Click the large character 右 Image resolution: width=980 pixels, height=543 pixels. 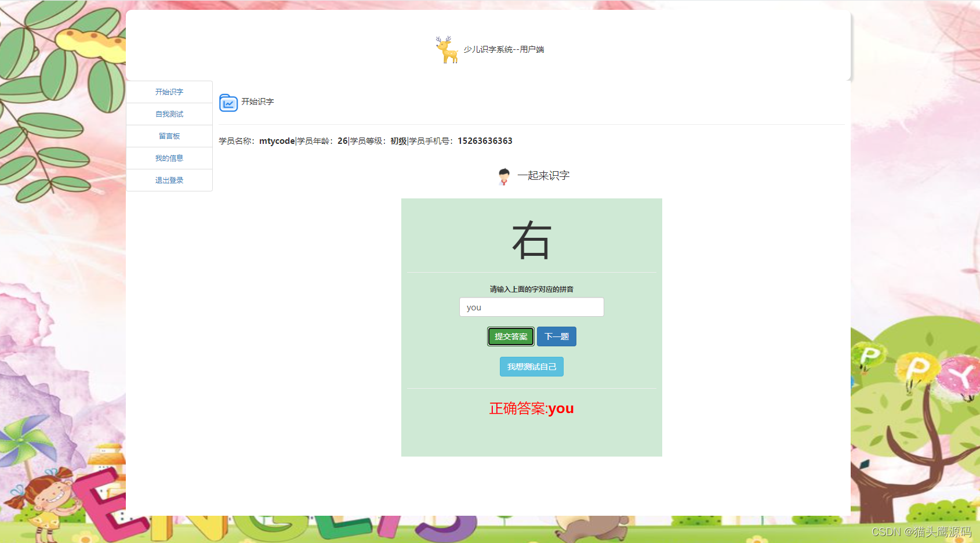coord(532,240)
